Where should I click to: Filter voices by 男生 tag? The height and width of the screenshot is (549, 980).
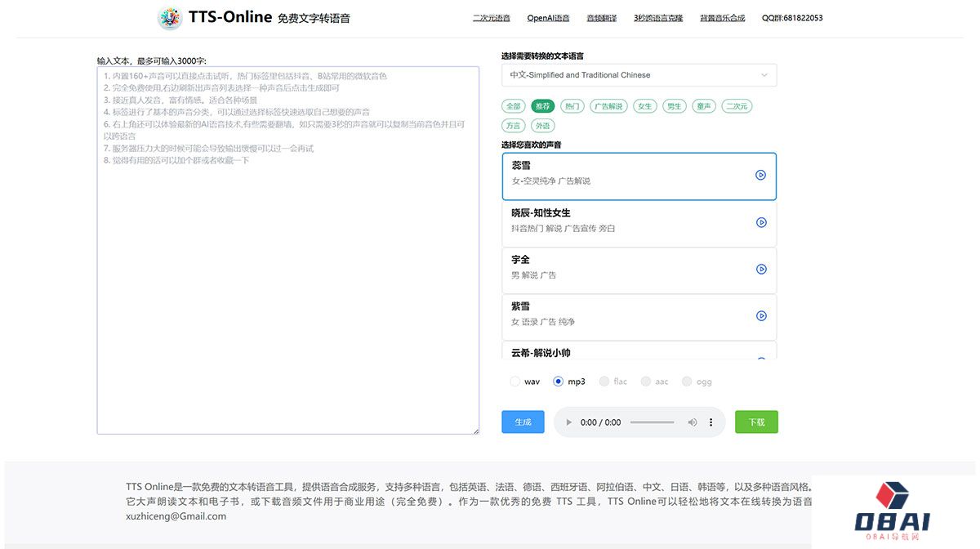click(x=674, y=106)
